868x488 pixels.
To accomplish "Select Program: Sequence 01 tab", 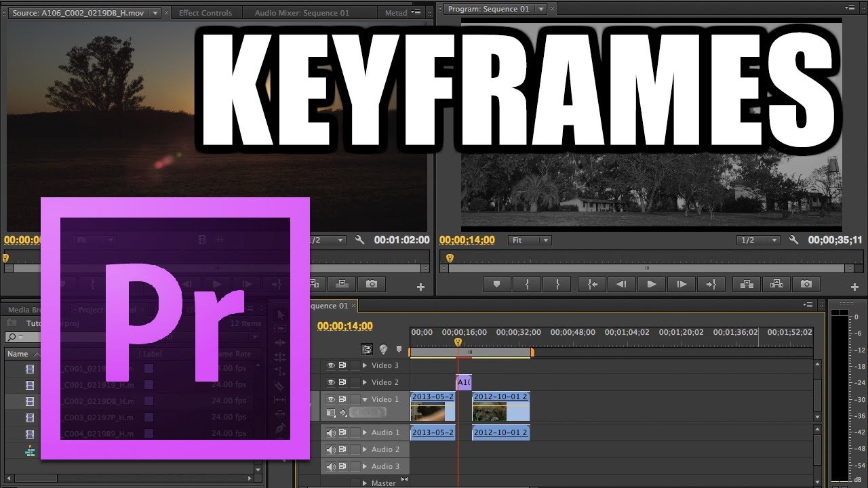I will (488, 9).
